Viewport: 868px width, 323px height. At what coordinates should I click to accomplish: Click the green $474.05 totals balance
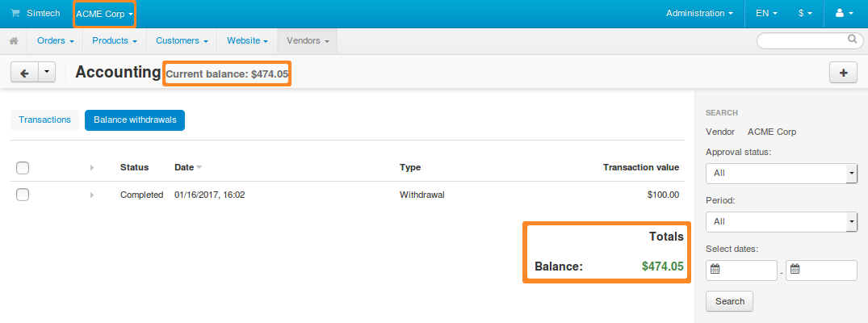[x=663, y=266]
